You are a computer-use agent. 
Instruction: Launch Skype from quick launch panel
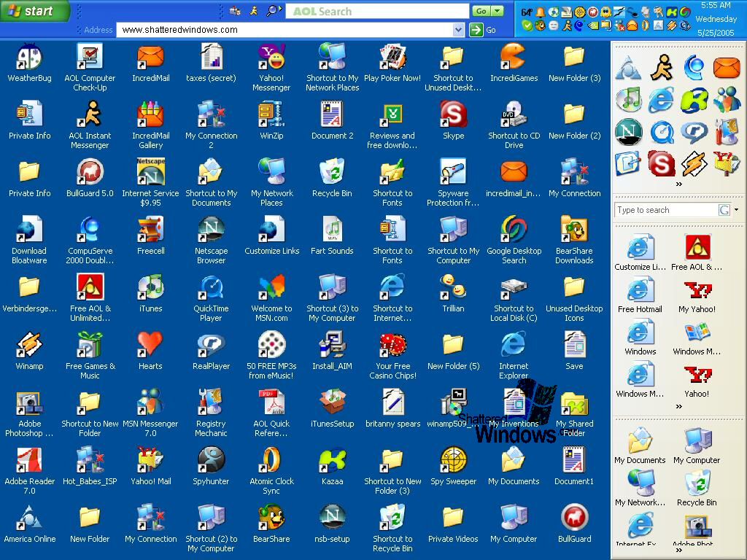click(x=661, y=163)
